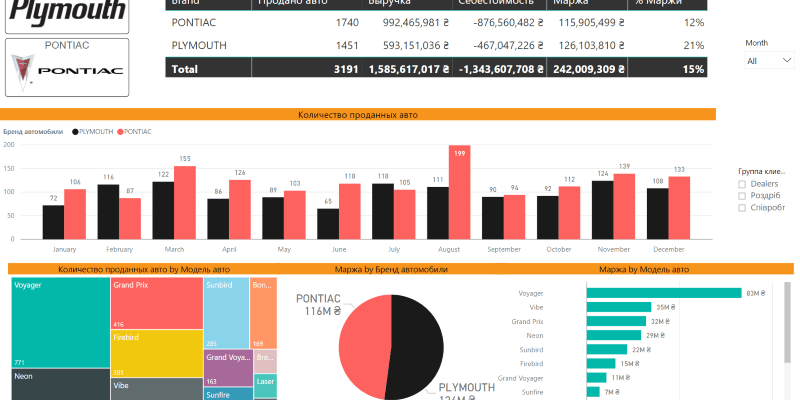Click the July Plymouth bar labeled 118
The height and width of the screenshot is (400, 800).
383,211
